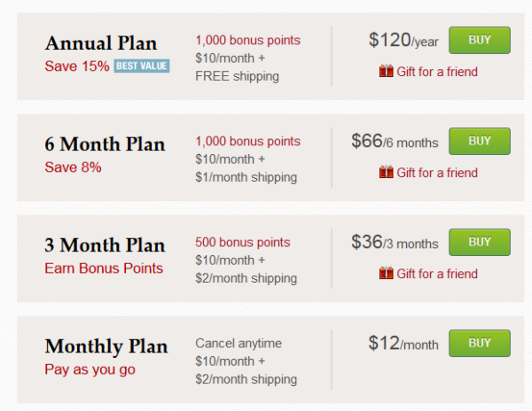Select the Annual Plan heading
This screenshot has height=411, width=532.
point(101,43)
